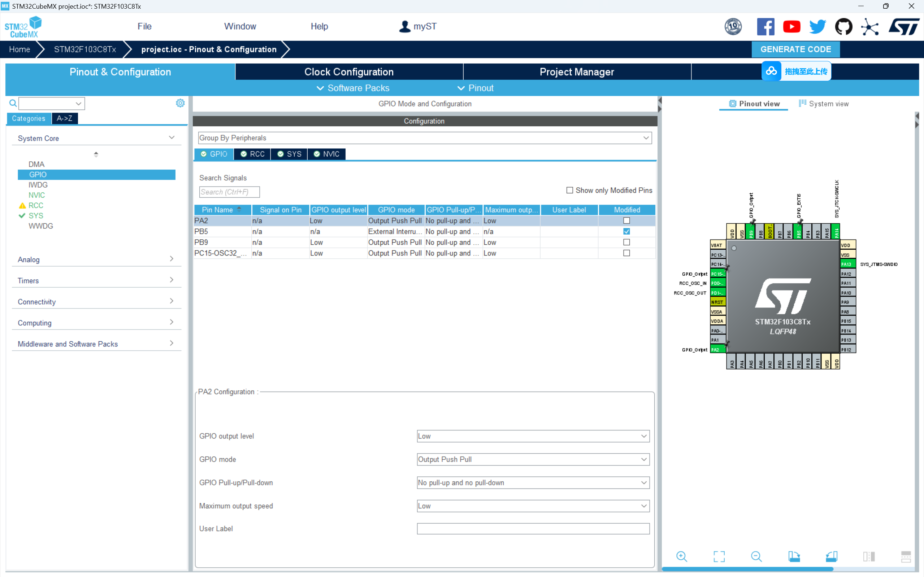Select SYS in the System Core list
Screen dimensions: 924x577
point(36,216)
